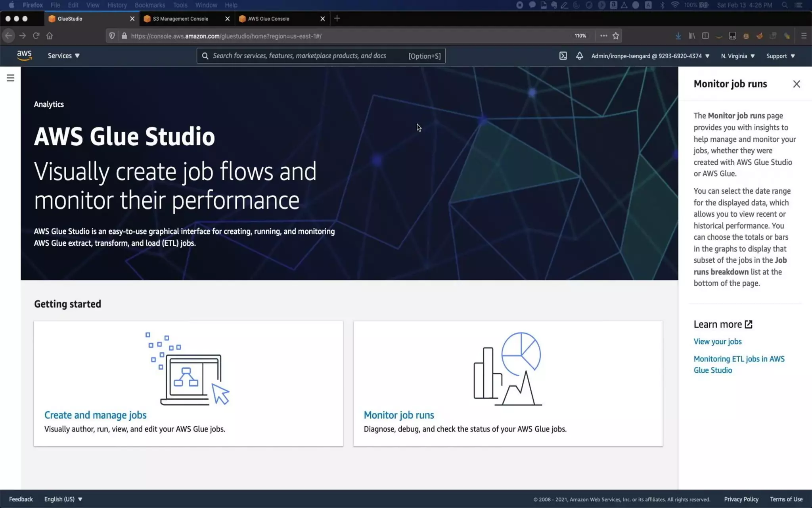
Task: Open the Bookmarks menu
Action: [150, 5]
